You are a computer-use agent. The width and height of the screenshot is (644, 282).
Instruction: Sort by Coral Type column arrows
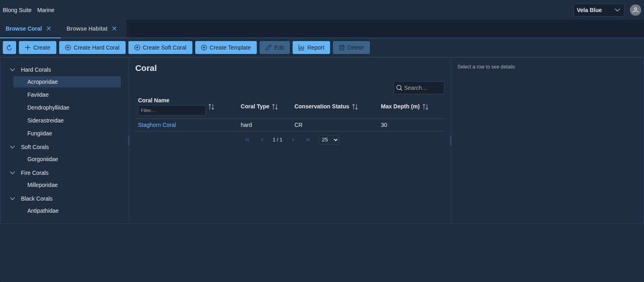point(275,107)
